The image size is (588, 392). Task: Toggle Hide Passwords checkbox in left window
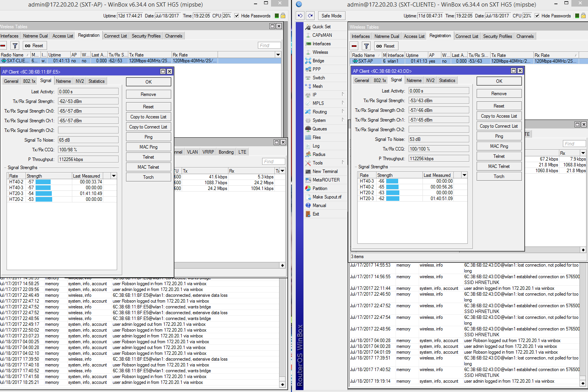(x=237, y=16)
